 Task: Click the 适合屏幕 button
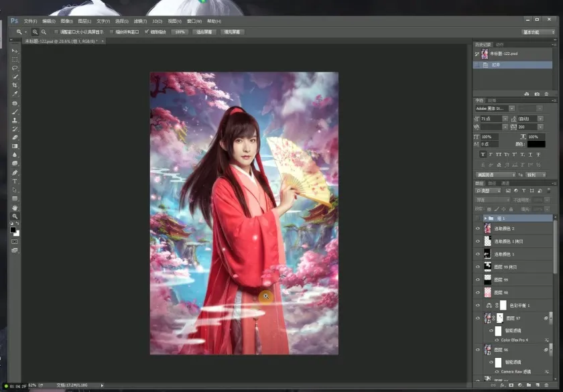coord(205,31)
